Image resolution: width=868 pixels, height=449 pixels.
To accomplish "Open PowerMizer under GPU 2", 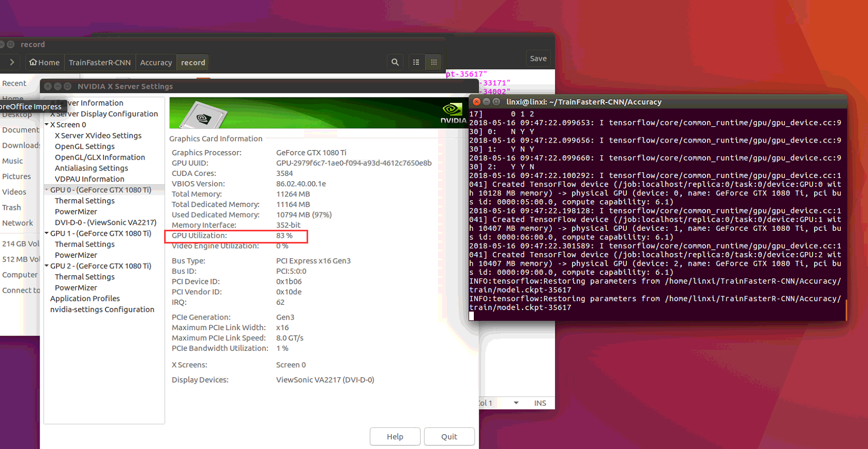I will 76,287.
